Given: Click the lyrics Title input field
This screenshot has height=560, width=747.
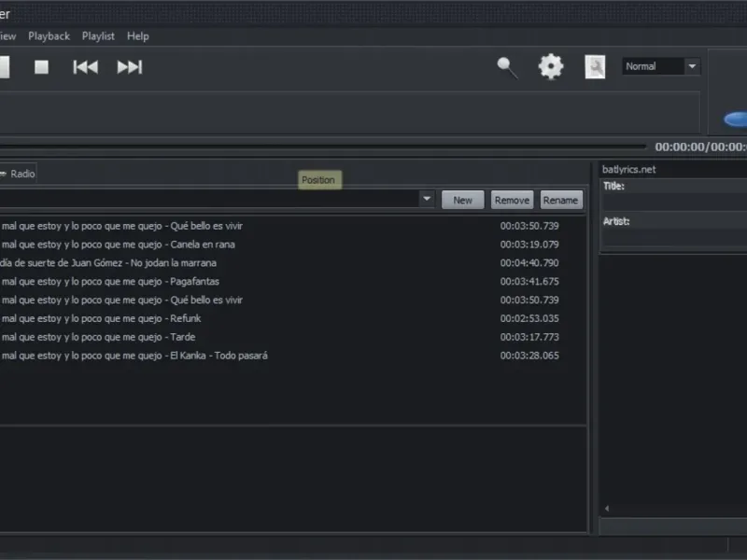Looking at the screenshot, I should [x=674, y=203].
